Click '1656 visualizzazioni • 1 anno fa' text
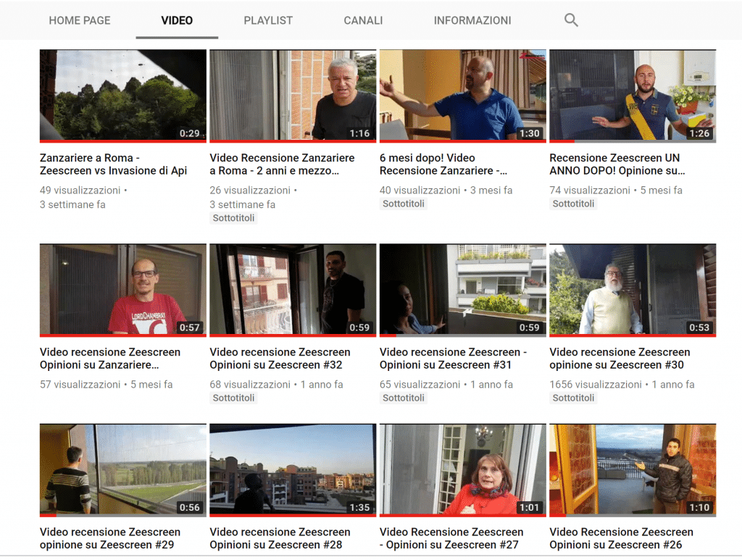742x560 pixels. click(622, 385)
